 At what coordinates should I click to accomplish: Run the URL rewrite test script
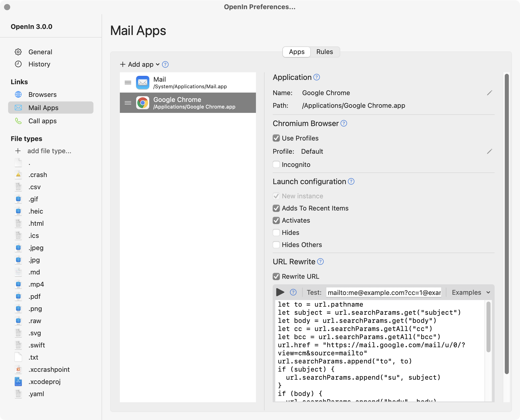click(280, 292)
